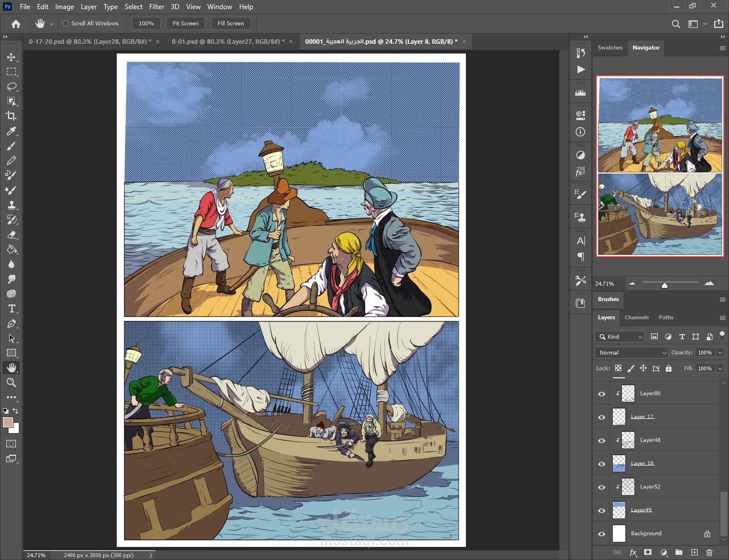
Task: Click the Fill Screen button
Action: pyautogui.click(x=231, y=23)
